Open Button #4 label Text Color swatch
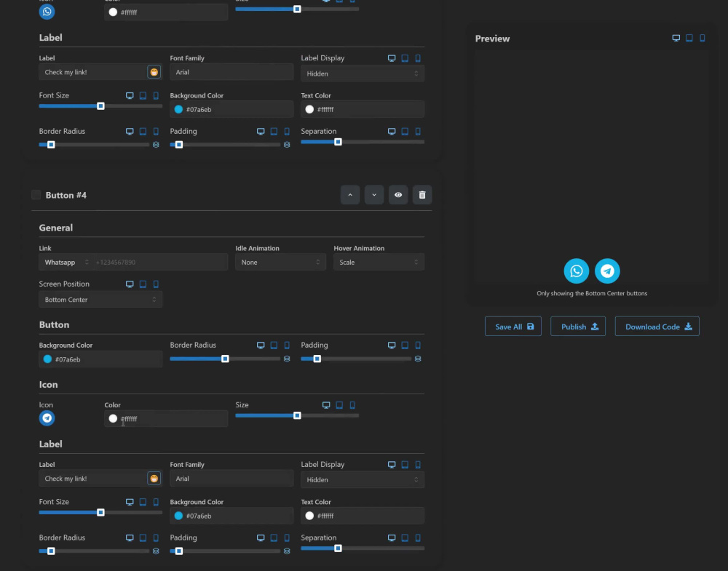Viewport: 728px width, 571px height. 309,516
